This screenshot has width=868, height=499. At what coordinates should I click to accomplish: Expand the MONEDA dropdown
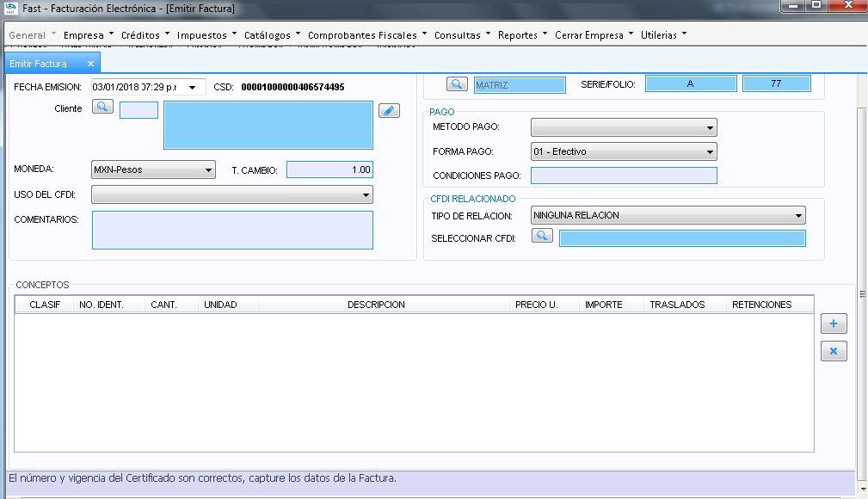click(208, 169)
